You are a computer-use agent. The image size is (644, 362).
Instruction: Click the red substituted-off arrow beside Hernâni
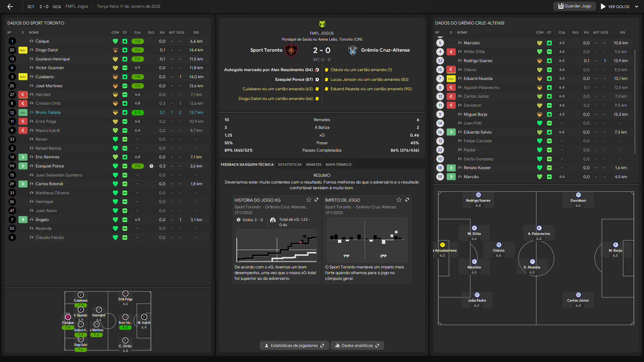[x=23, y=95]
